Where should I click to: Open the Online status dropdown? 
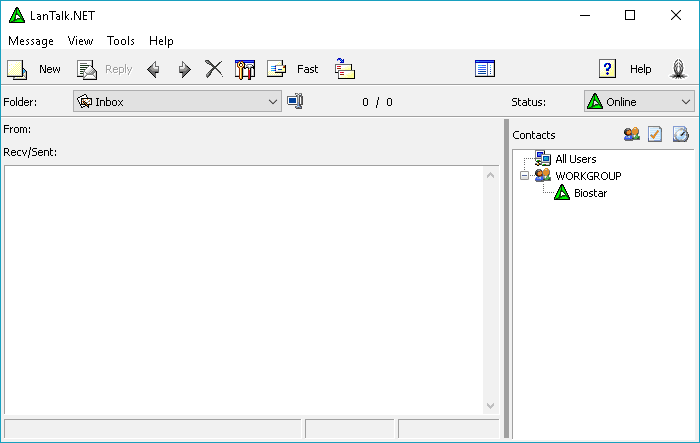[x=639, y=101]
